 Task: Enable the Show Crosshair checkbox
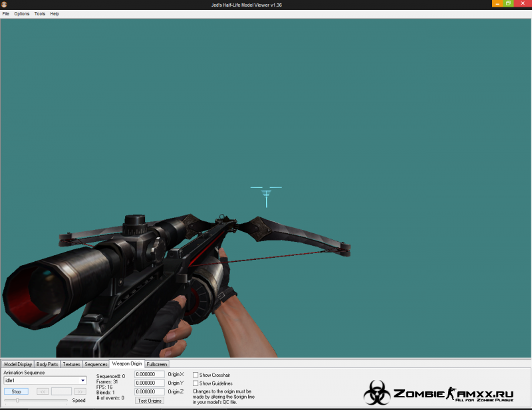coord(196,375)
